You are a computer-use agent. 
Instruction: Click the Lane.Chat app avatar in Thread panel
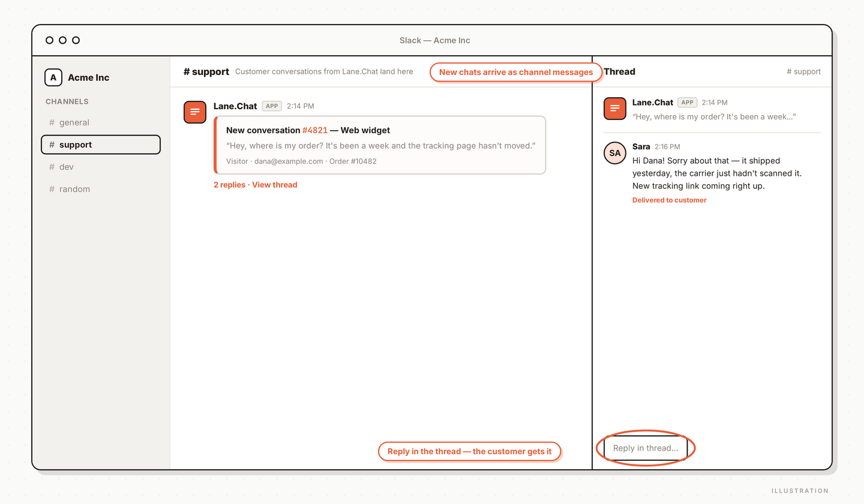tap(615, 109)
